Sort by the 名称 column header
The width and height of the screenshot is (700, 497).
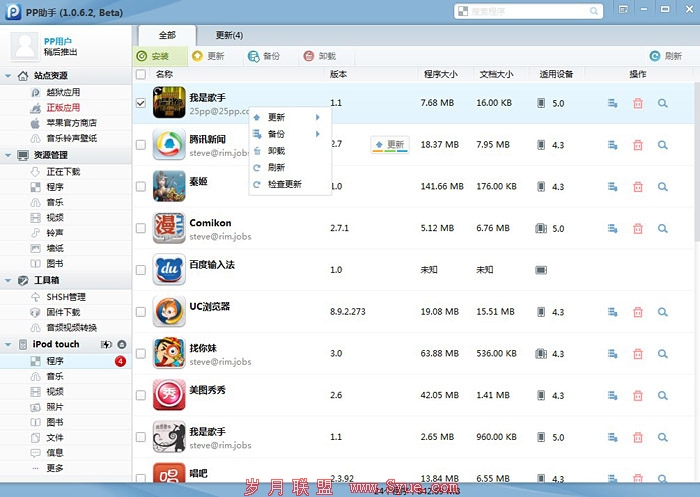164,74
